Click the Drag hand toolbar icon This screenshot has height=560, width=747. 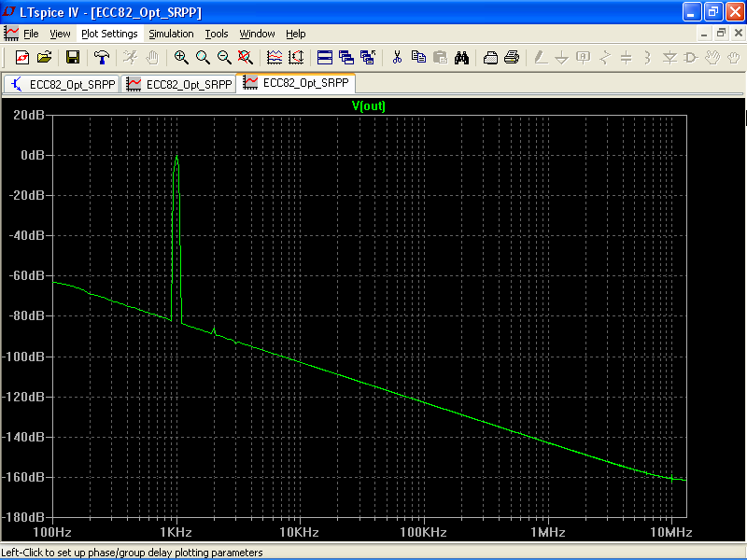pos(734,58)
